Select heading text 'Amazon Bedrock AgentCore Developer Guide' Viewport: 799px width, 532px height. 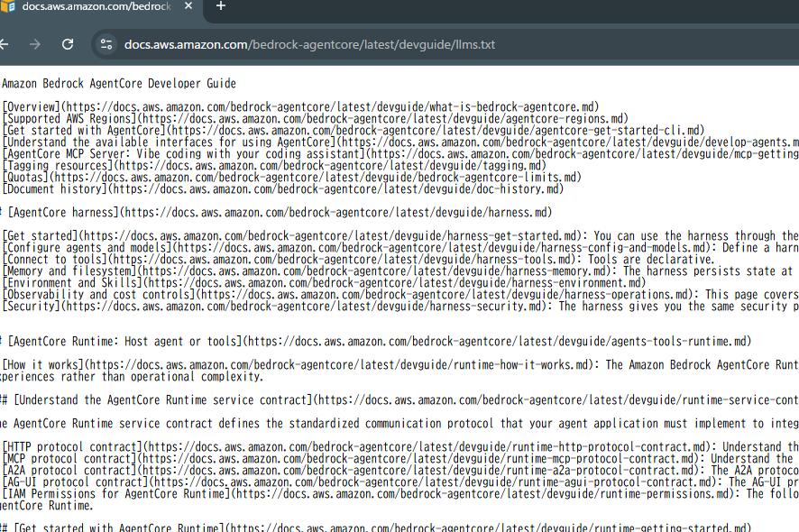click(119, 84)
